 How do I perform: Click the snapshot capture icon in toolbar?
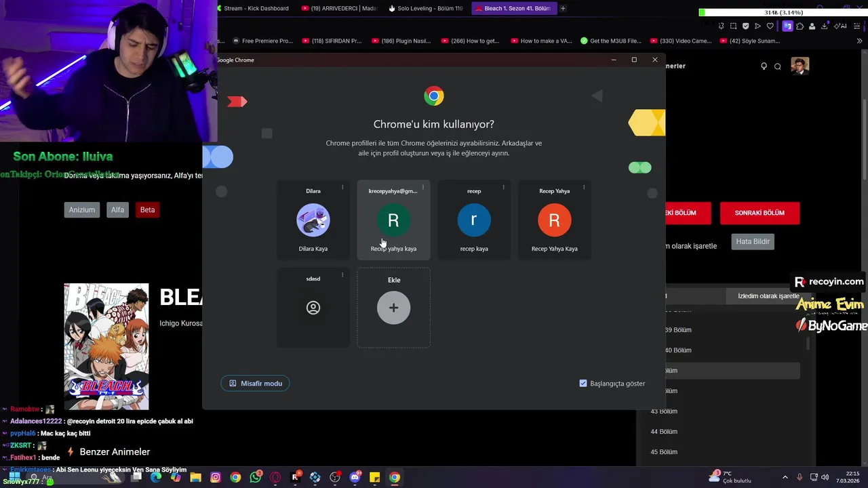click(733, 26)
